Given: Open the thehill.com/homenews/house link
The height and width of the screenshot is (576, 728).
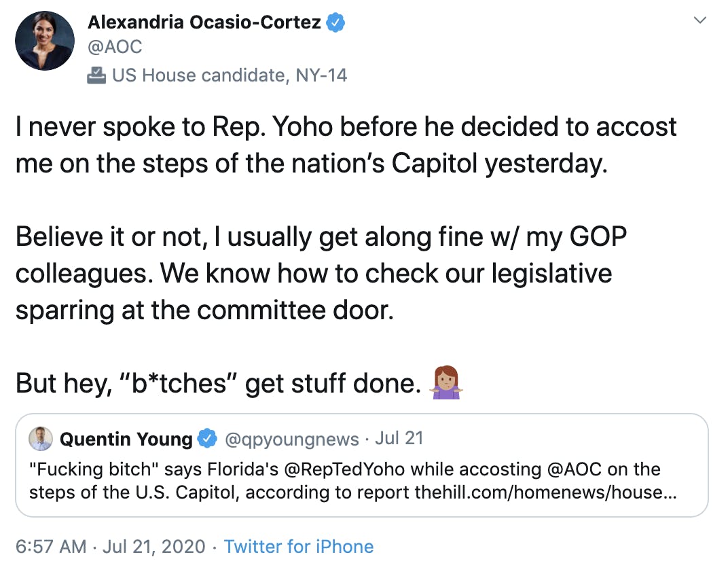Looking at the screenshot, I should 545,492.
